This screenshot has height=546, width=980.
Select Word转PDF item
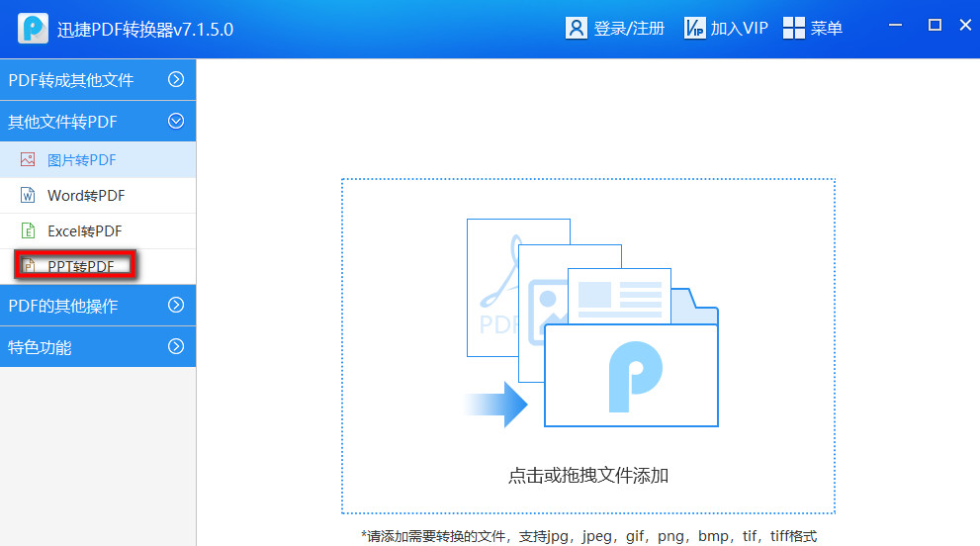(x=98, y=195)
